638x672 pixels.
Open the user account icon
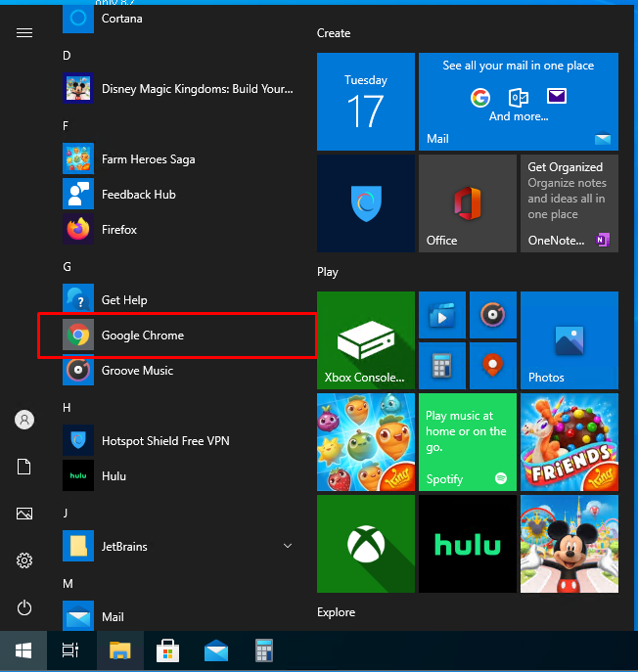tap(24, 420)
